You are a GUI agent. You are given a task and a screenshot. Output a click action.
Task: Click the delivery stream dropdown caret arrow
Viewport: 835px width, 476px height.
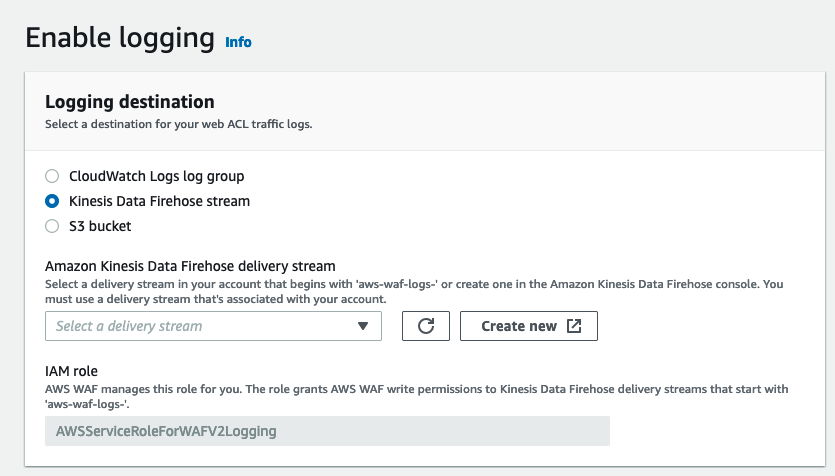[x=363, y=326]
